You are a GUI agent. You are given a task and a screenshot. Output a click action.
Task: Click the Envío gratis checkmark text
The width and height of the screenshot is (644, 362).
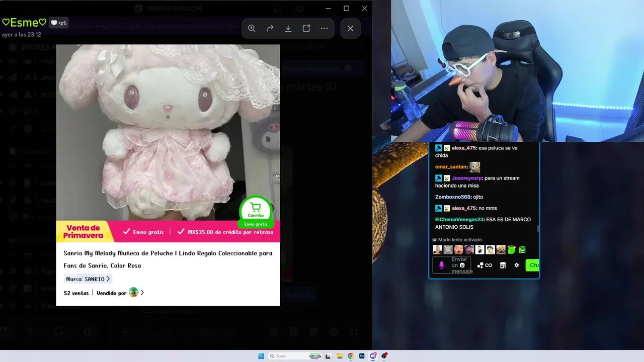[143, 232]
